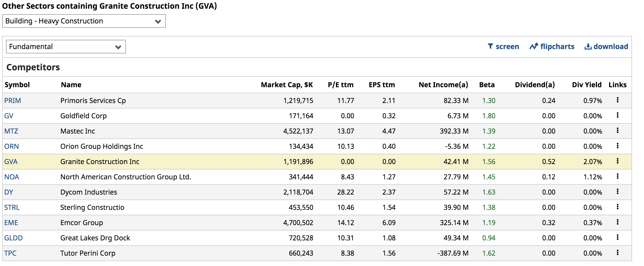This screenshot has height=266, width=644.
Task: Select the Primoris Services Cp name cell
Action: tap(93, 101)
